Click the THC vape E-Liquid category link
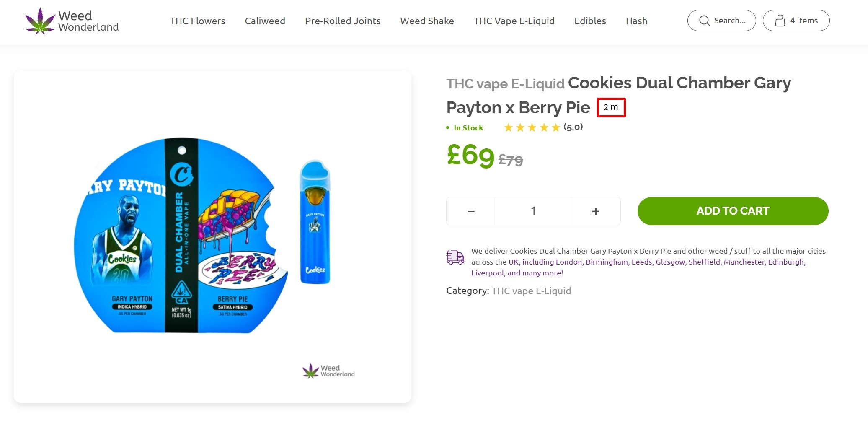The height and width of the screenshot is (436, 868). point(531,291)
